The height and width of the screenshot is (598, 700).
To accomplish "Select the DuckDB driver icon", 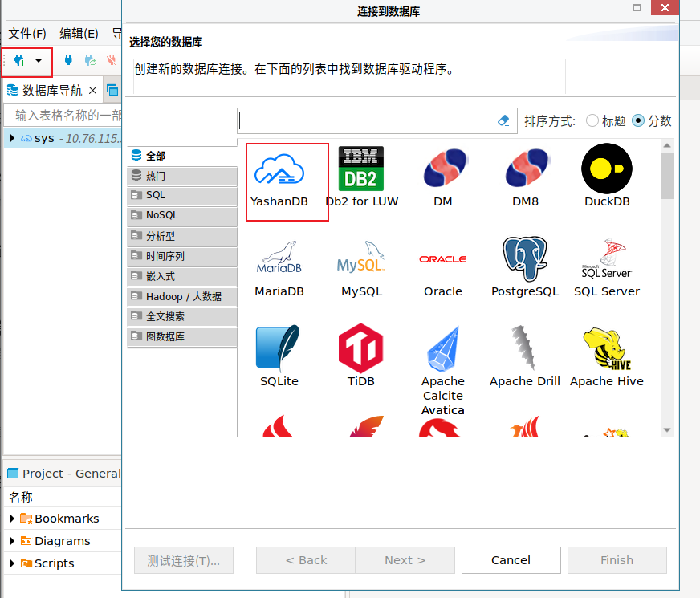I will [x=607, y=176].
